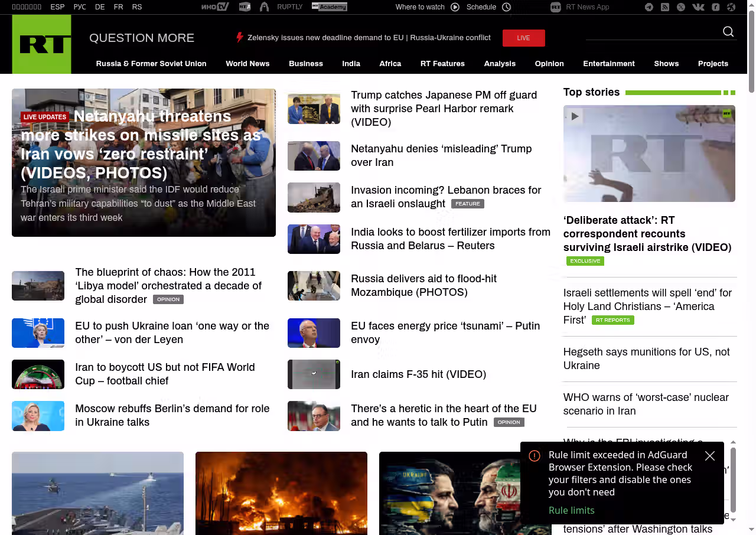Click the Schedule clock icon
This screenshot has height=535, width=756.
click(x=506, y=7)
